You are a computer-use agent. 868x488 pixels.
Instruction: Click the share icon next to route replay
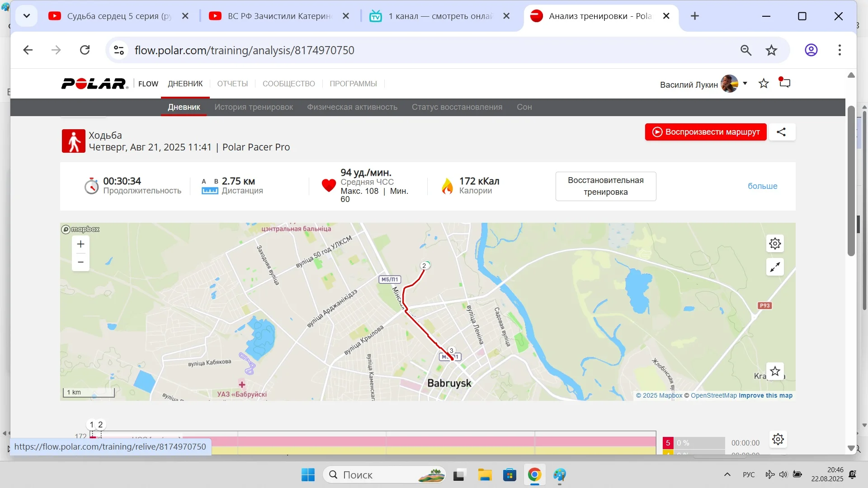pos(781,132)
